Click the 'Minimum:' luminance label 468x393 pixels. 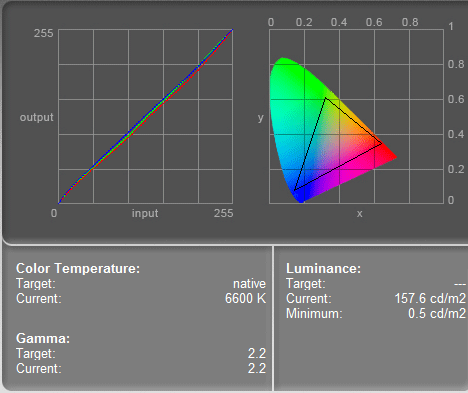coord(314,313)
